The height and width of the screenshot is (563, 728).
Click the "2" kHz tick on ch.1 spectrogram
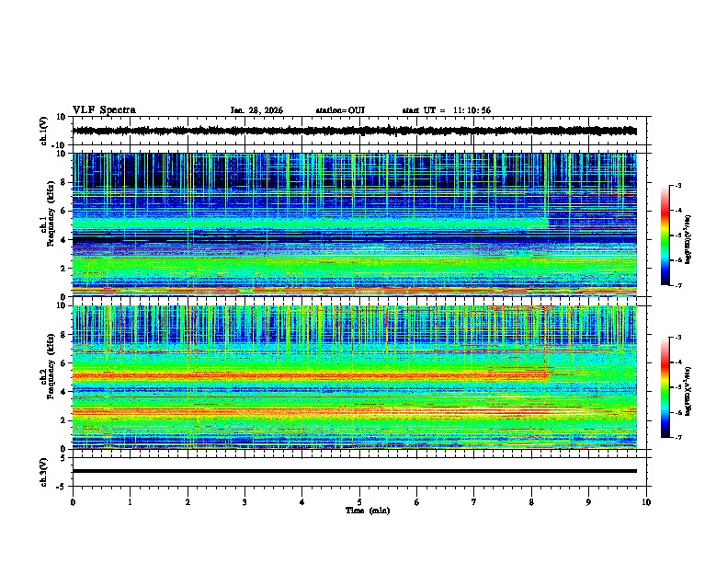[x=63, y=269]
